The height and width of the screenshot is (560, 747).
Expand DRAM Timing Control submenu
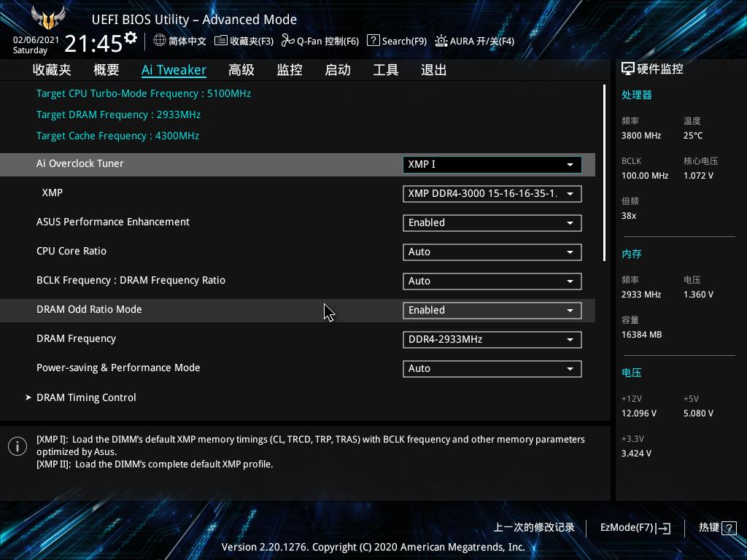86,397
